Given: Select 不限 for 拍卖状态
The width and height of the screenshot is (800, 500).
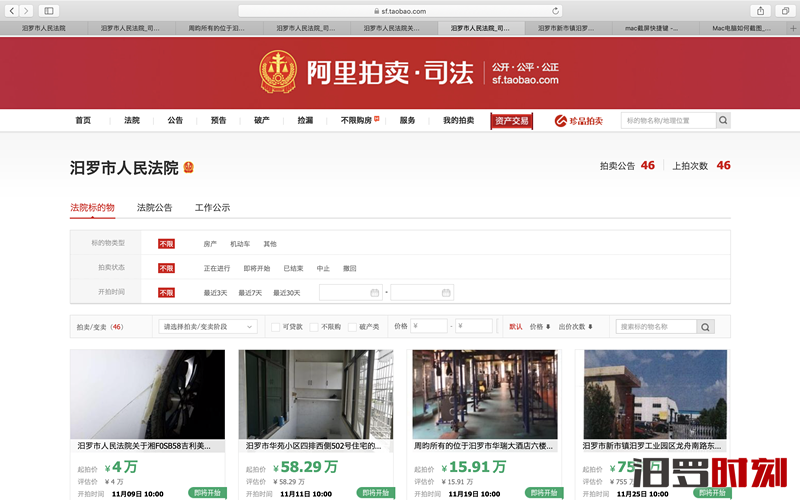Looking at the screenshot, I should pyautogui.click(x=166, y=268).
